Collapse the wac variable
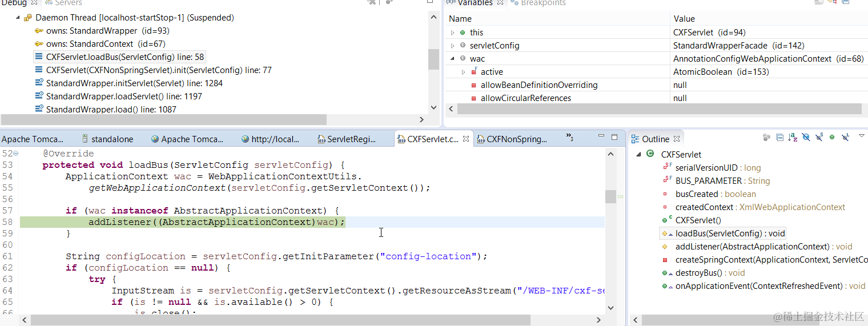This screenshot has height=326, width=868. point(453,59)
